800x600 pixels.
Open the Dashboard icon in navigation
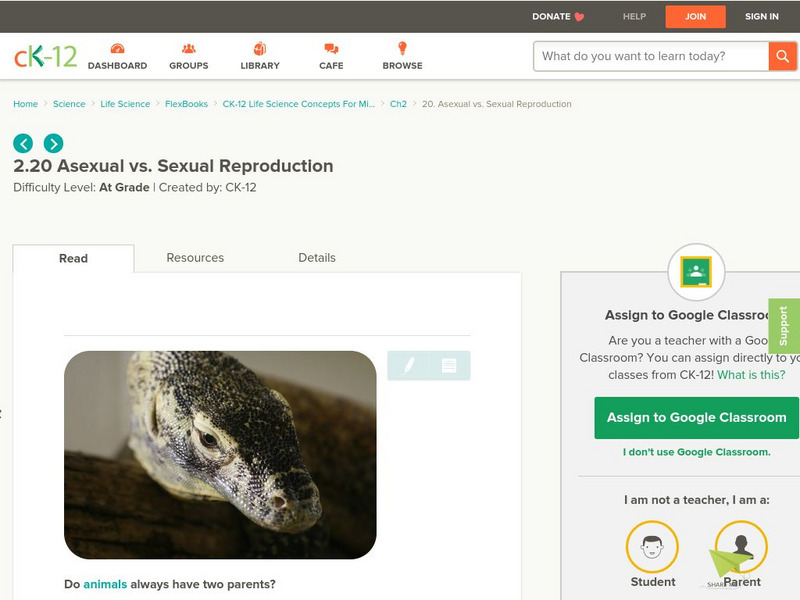tap(117, 49)
